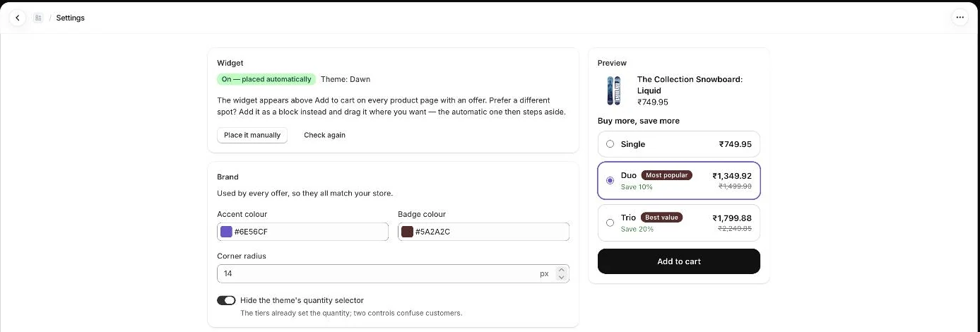The image size is (980, 332).
Task: Click the Buy more, save more heading
Action: point(639,121)
